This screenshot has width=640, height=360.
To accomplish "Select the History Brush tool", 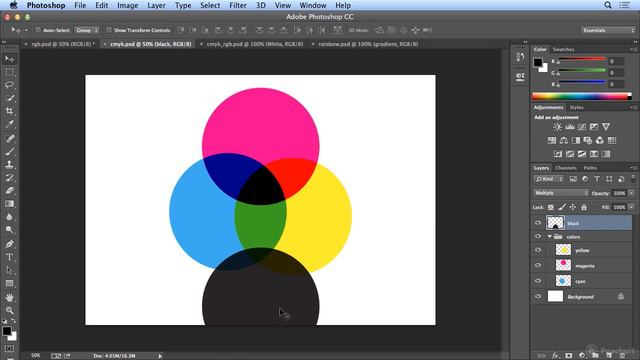I will click(x=9, y=178).
